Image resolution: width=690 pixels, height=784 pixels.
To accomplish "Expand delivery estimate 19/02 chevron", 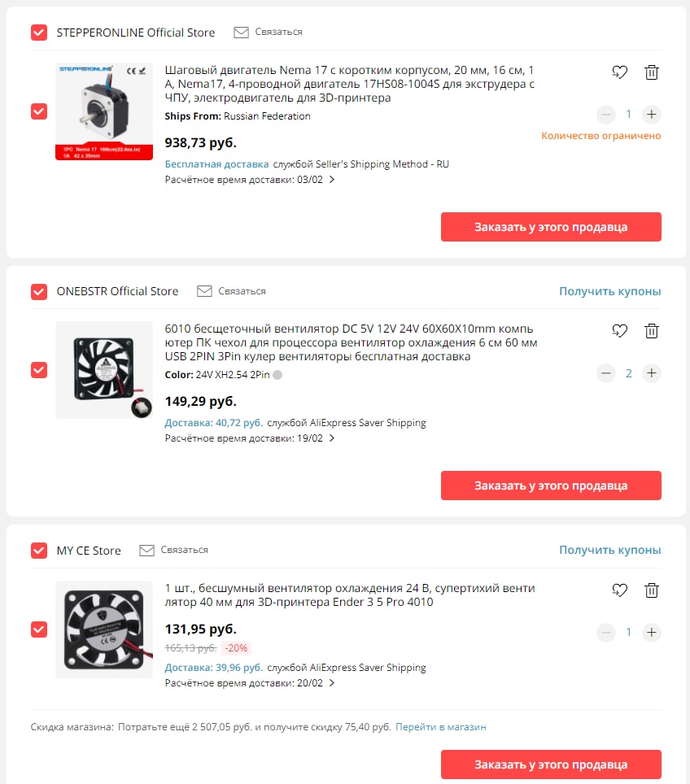I will coord(332,438).
